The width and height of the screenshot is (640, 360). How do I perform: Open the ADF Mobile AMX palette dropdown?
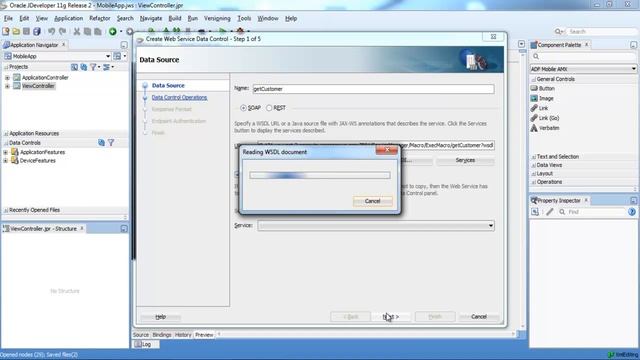tap(633, 69)
